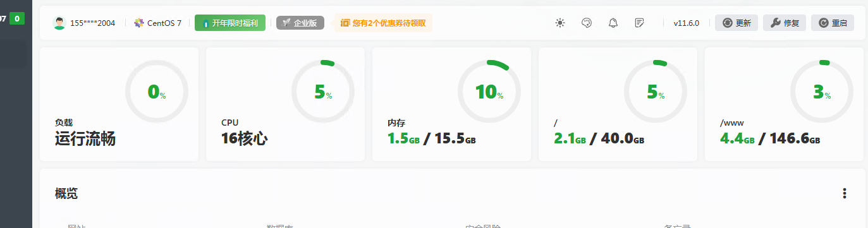The width and height of the screenshot is (868, 228).
Task: Open the 开年限时福利 promotion button
Action: [x=230, y=23]
